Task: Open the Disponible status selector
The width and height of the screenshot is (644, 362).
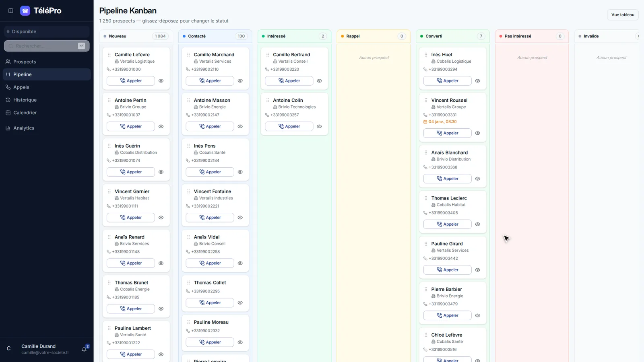Action: click(47, 31)
